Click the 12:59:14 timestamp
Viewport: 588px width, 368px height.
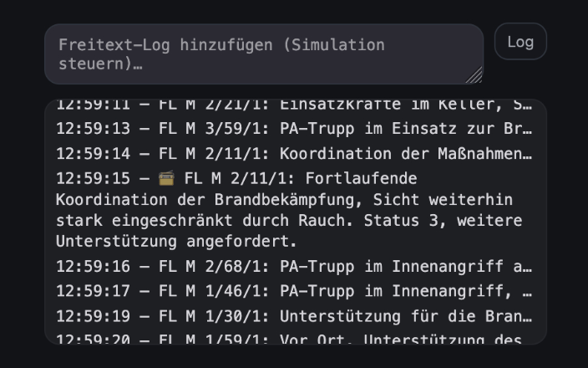coord(94,154)
